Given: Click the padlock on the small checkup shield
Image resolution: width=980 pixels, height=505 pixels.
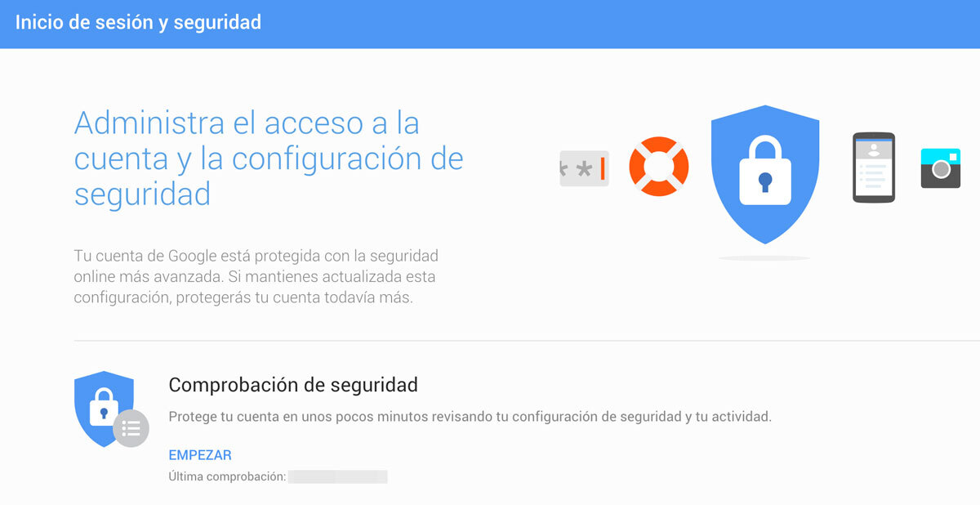Looking at the screenshot, I should pyautogui.click(x=104, y=406).
